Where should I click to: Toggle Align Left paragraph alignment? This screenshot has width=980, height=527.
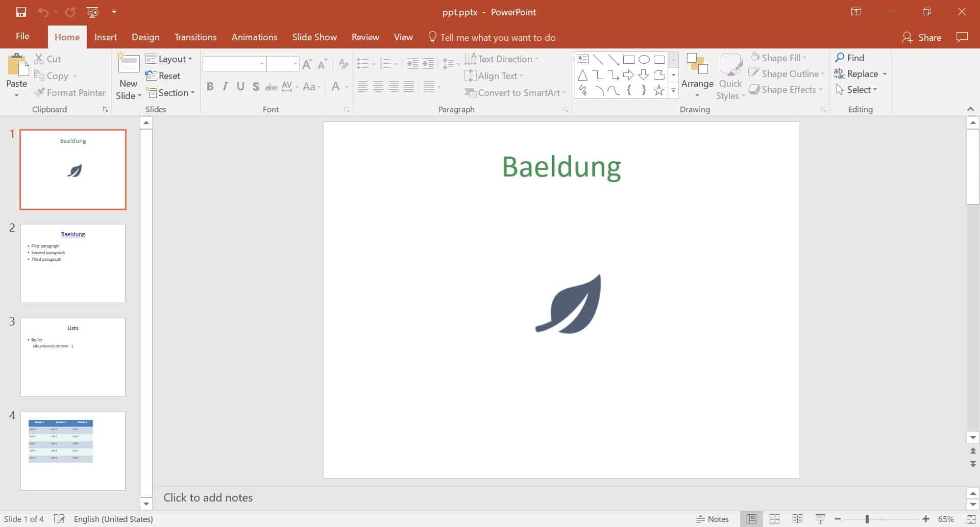click(x=362, y=87)
